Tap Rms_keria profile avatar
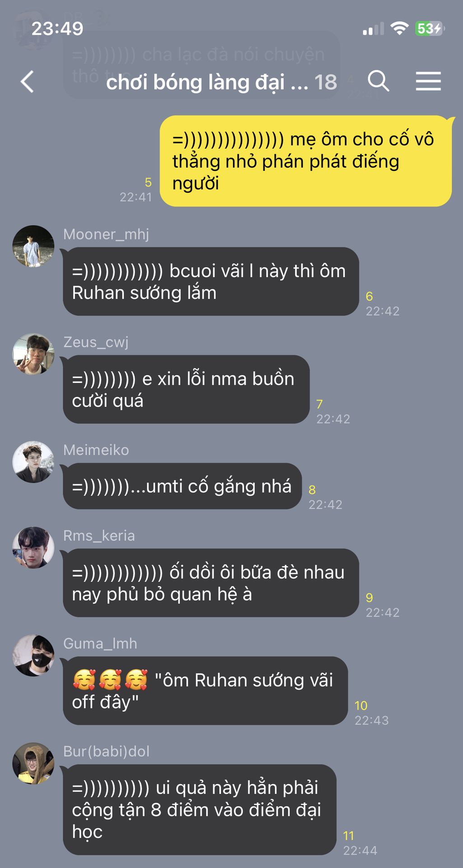Image resolution: width=463 pixels, height=868 pixels. 33,548
